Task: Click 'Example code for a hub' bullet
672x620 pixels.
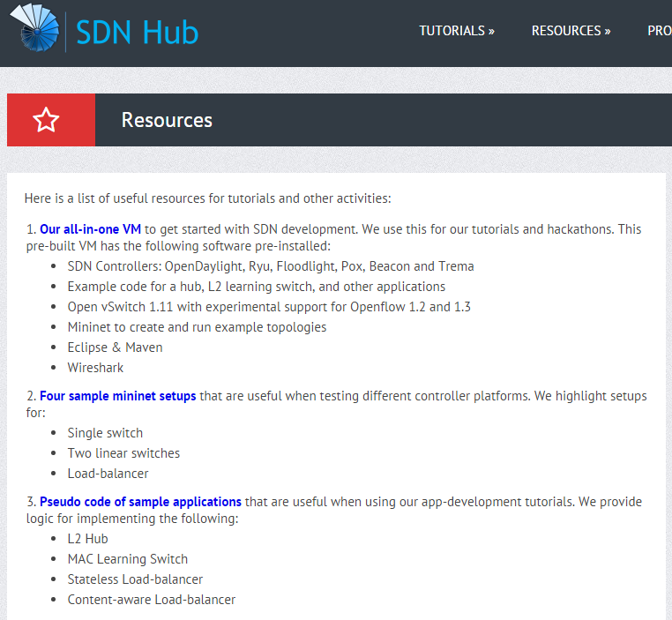Action: (257, 287)
